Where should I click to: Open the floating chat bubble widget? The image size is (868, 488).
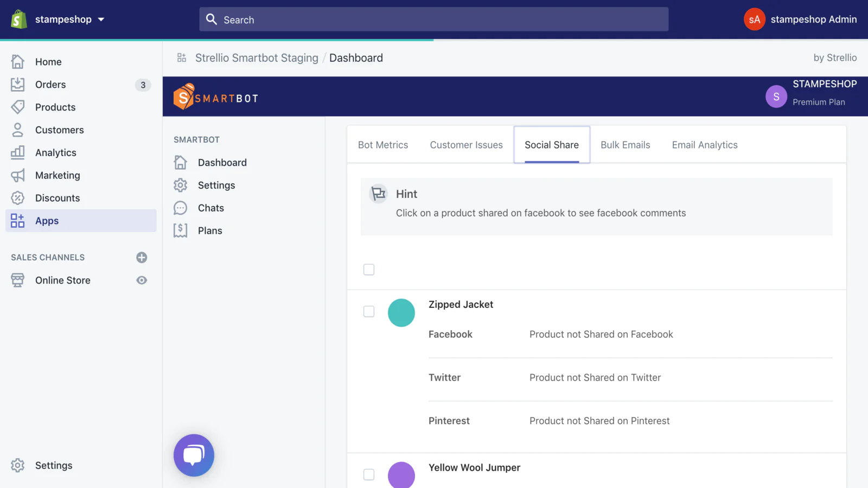(194, 455)
